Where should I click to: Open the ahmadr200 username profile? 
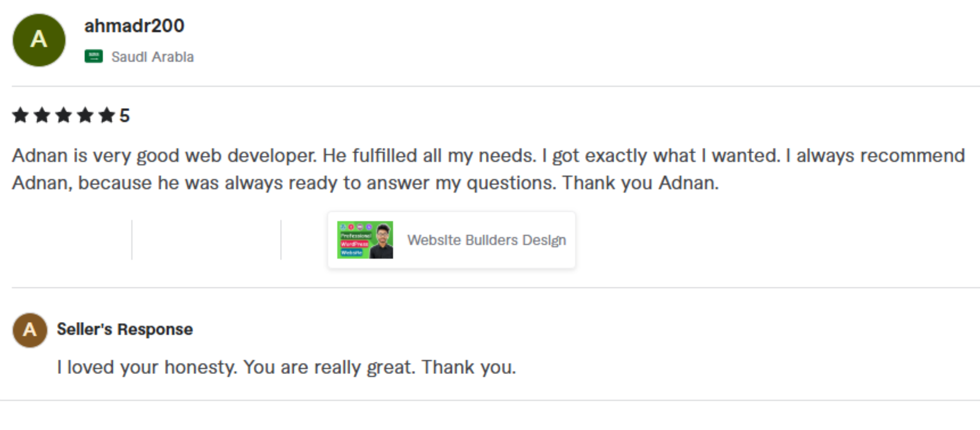pyautogui.click(x=134, y=26)
